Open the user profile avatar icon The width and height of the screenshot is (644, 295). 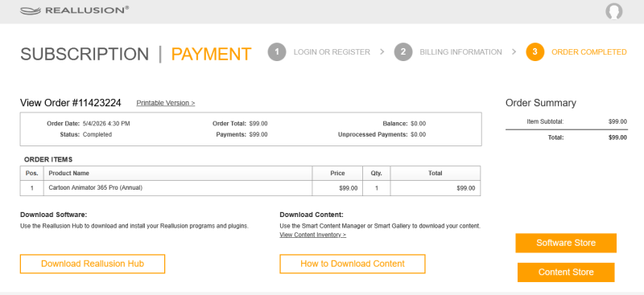click(x=613, y=11)
